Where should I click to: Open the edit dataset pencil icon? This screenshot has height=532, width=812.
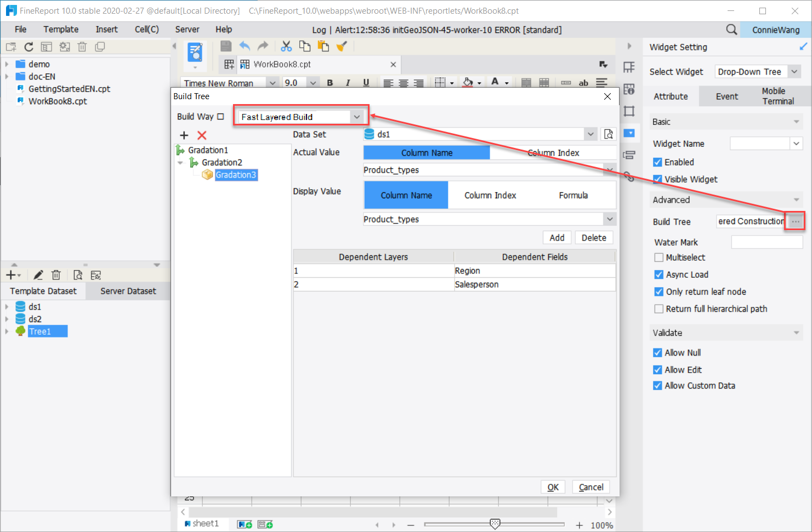[38, 274]
